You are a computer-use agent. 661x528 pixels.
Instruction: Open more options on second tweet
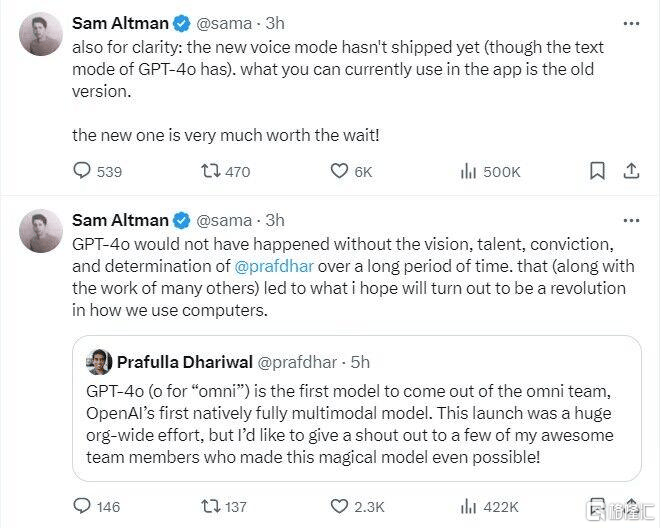click(631, 220)
